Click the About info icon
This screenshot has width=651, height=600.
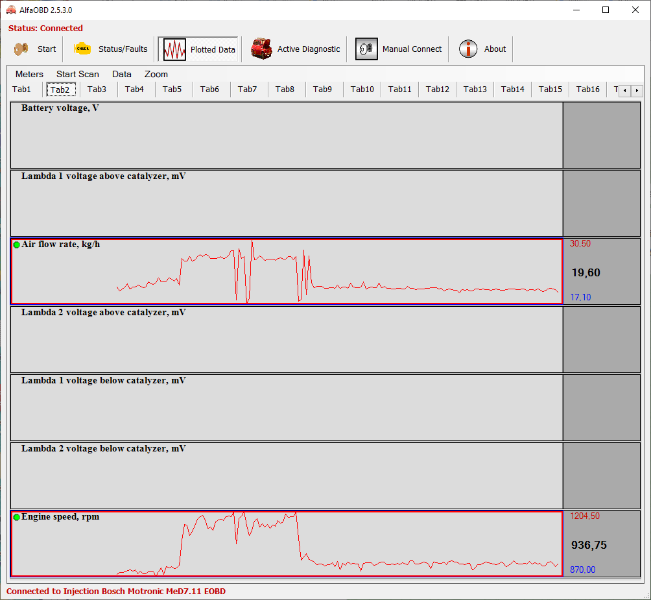click(468, 49)
